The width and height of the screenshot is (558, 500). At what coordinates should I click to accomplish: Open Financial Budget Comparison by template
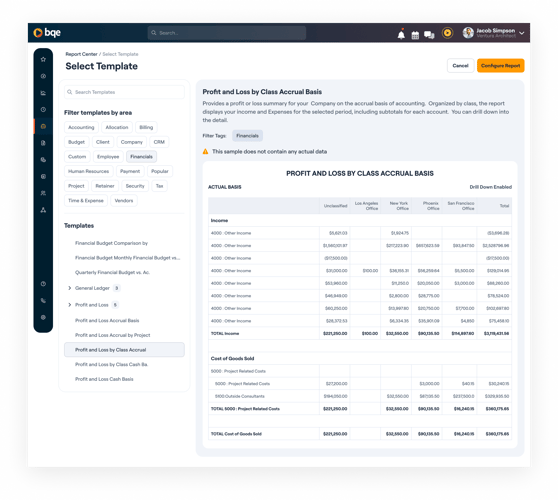[x=111, y=243]
